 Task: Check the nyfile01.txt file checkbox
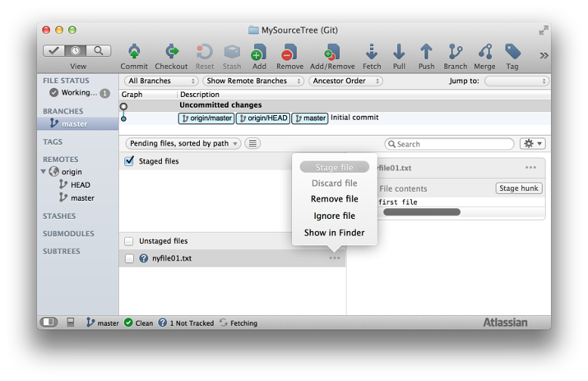pos(129,258)
